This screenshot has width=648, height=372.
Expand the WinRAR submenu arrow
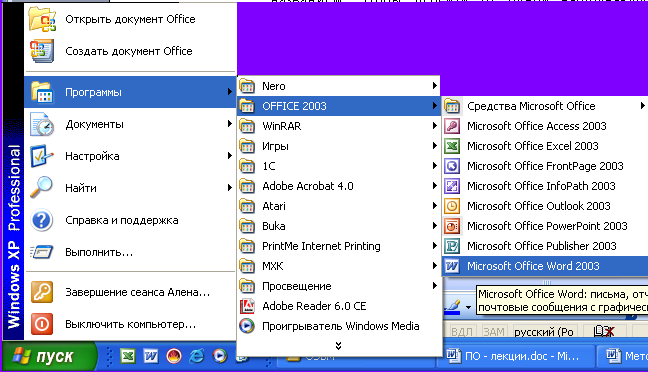point(434,126)
